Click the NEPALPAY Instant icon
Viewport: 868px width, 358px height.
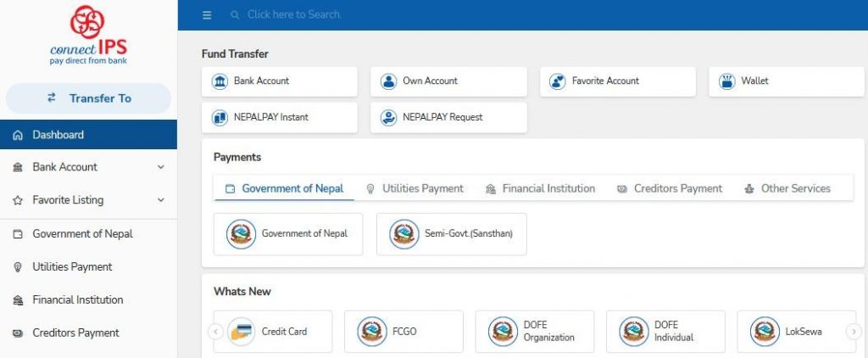(220, 117)
